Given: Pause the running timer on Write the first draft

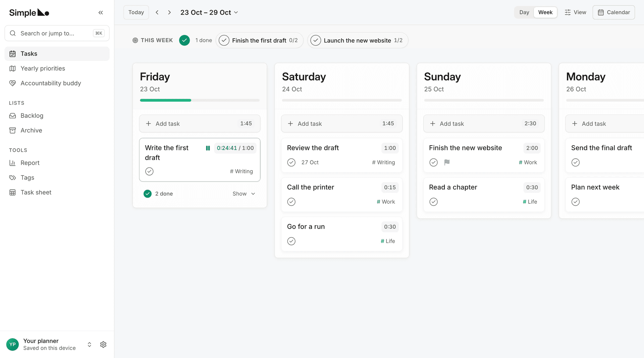Looking at the screenshot, I should [x=208, y=148].
